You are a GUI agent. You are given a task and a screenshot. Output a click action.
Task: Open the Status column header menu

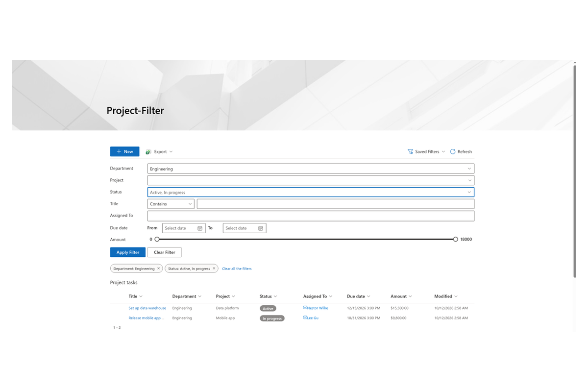tap(269, 296)
